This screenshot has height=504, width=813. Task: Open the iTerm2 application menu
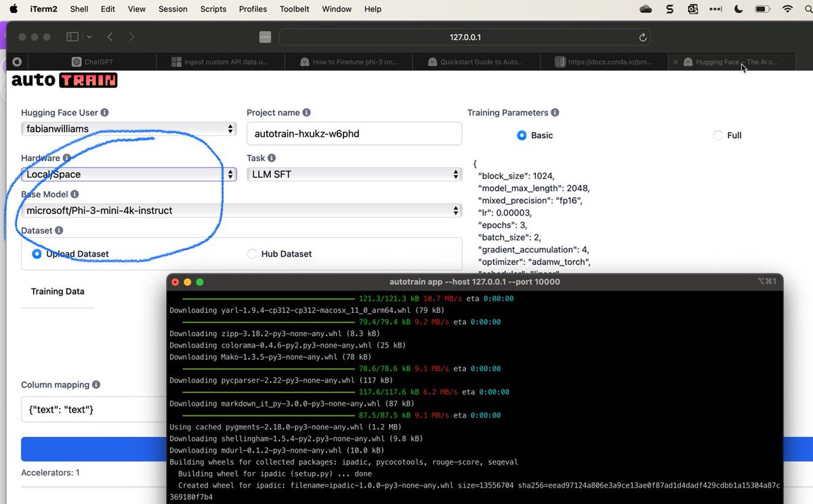(43, 9)
